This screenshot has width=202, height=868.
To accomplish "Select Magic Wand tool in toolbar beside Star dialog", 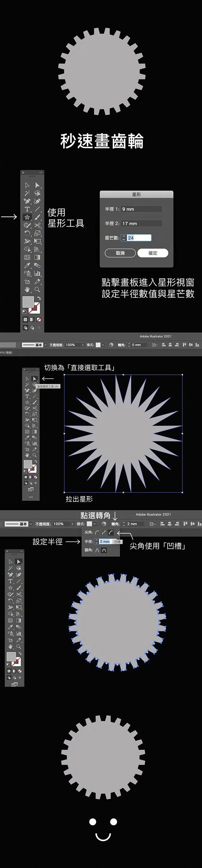I will 27,193.
